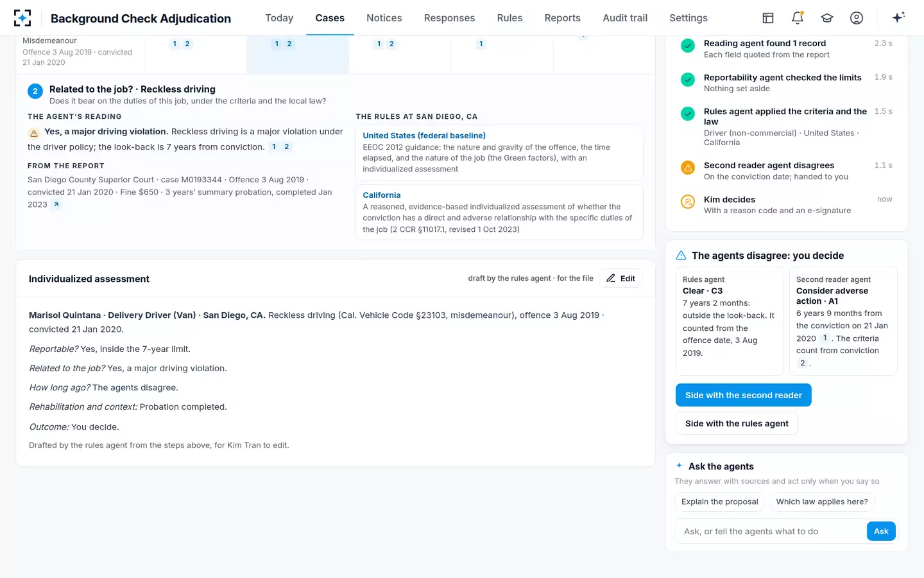Open the external link arrow after Jan 2023
Viewport: 924px width, 578px height.
point(56,205)
